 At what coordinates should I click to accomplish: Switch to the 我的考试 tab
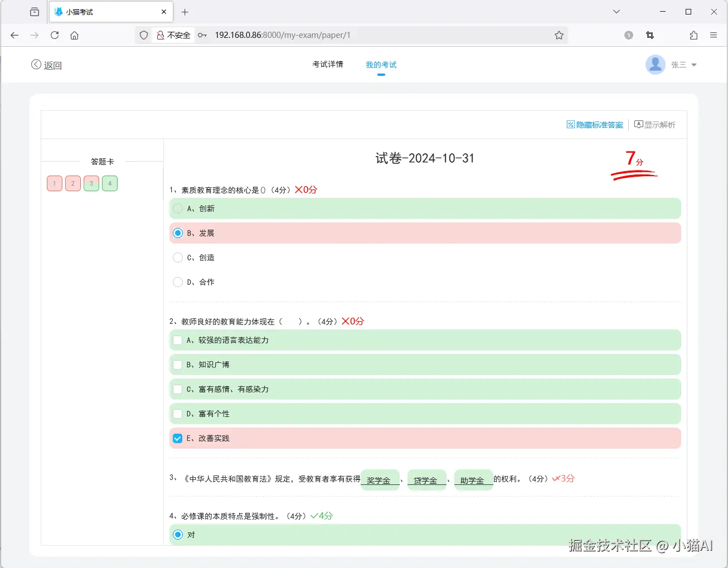pyautogui.click(x=381, y=64)
